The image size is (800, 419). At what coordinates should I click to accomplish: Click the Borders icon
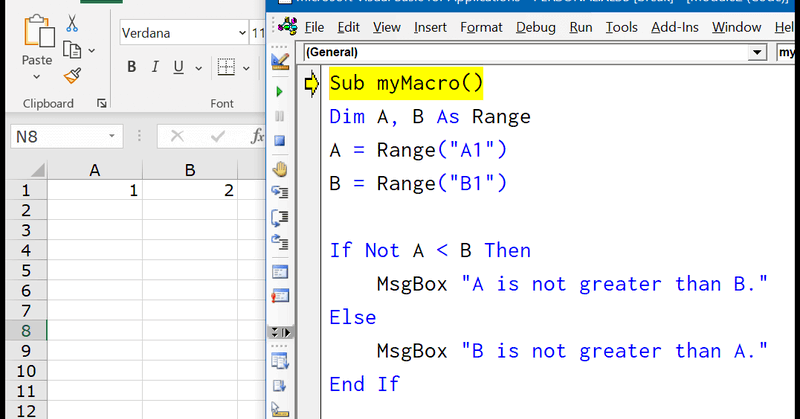tap(226, 67)
